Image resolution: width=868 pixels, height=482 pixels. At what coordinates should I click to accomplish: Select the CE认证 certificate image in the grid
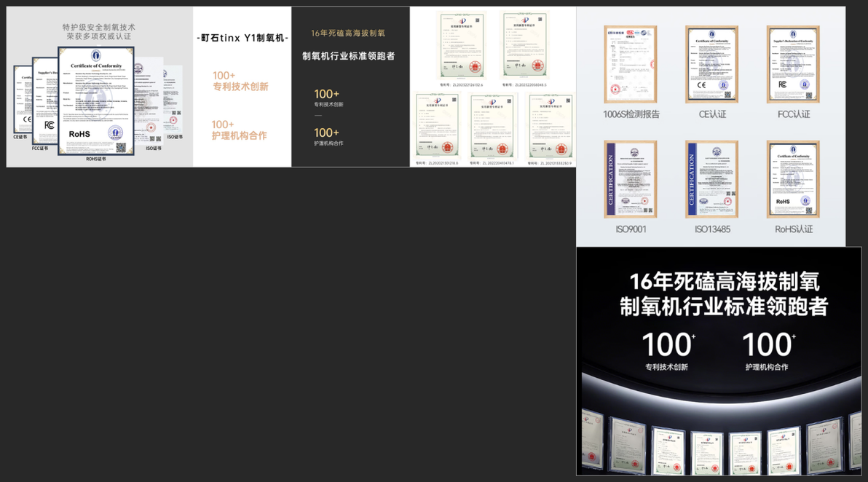click(x=712, y=64)
